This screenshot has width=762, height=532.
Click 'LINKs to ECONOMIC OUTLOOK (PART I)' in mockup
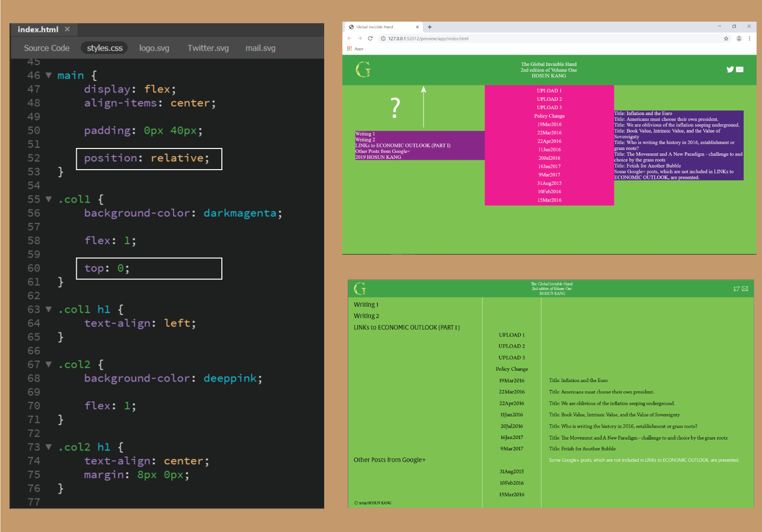[407, 327]
